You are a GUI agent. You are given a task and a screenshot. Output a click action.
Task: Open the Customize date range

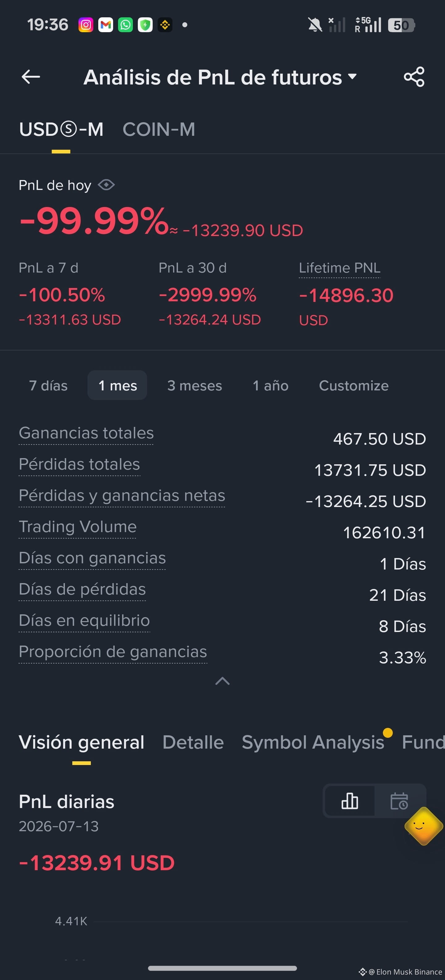[x=354, y=385]
